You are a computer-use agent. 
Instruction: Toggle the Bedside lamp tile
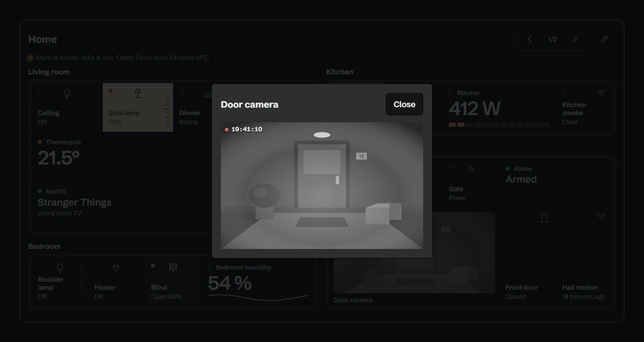point(60,282)
